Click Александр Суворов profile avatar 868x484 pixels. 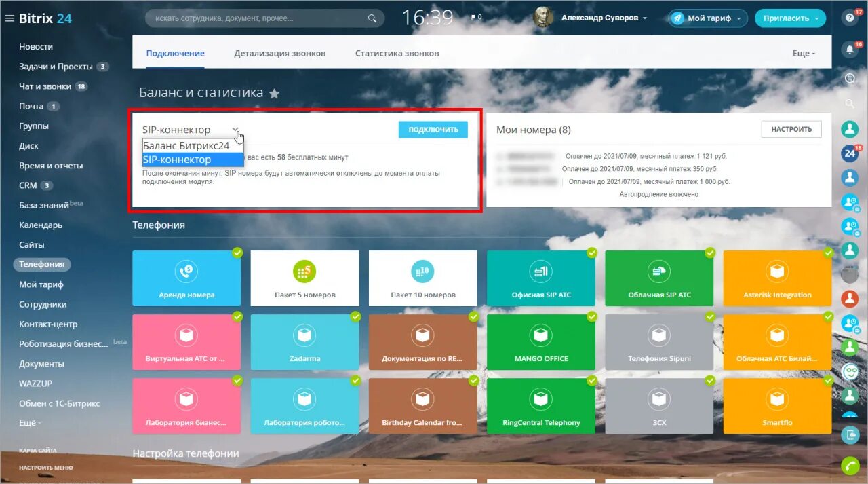(543, 18)
